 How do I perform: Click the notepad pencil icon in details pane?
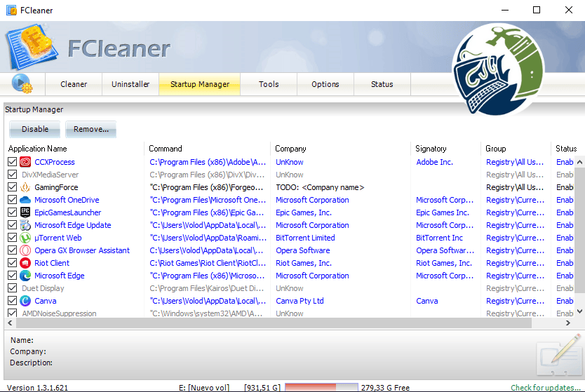pos(559,353)
